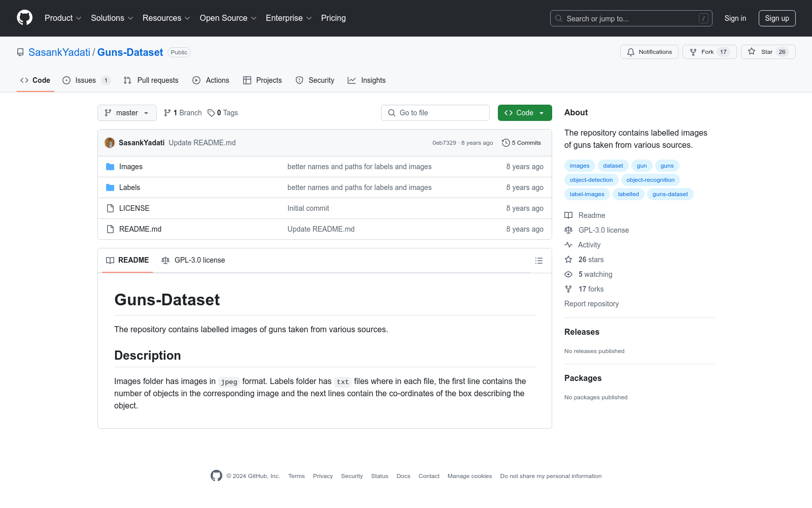This screenshot has height=508, width=812.
Task: Click the fork icon beside 17 forks
Action: point(568,289)
